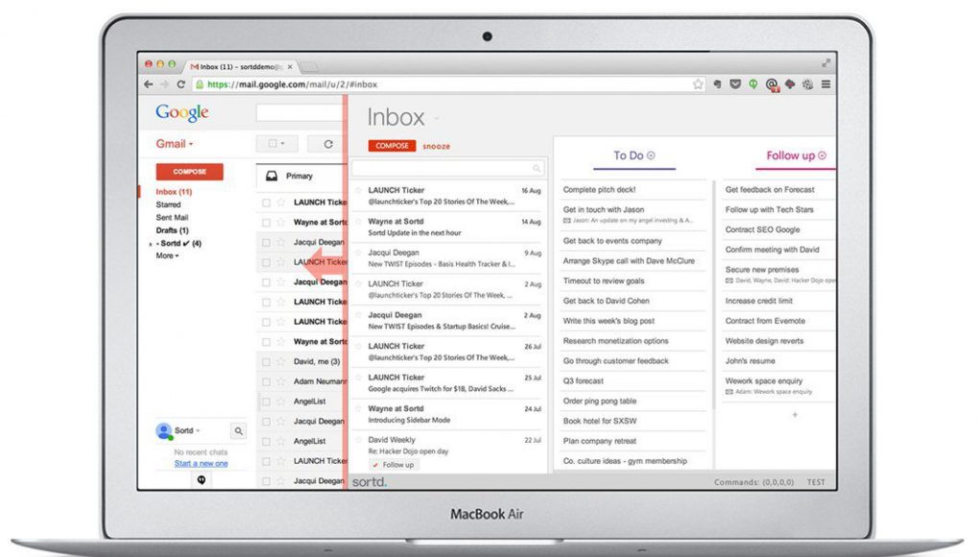Open the Gmail dropdown under the logo
The height and width of the screenshot is (557, 980).
[175, 144]
